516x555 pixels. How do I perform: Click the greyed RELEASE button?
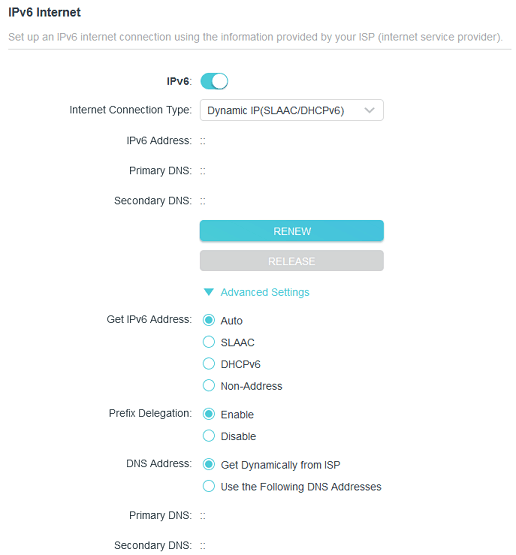pos(292,261)
